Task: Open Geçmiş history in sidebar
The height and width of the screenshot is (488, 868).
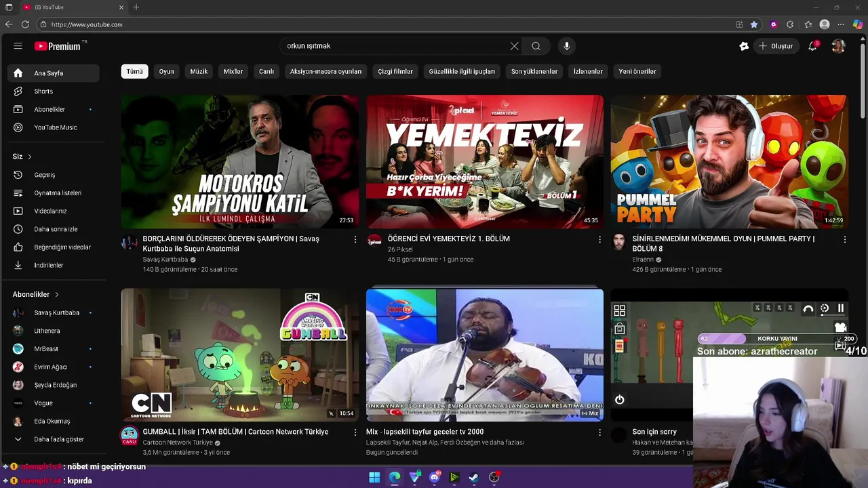Action: pyautogui.click(x=54, y=175)
